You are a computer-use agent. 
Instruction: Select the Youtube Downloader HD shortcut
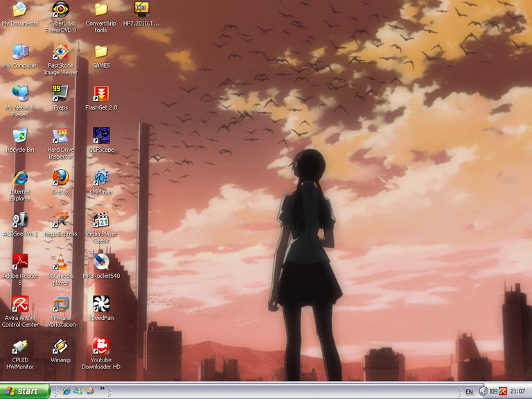101,354
